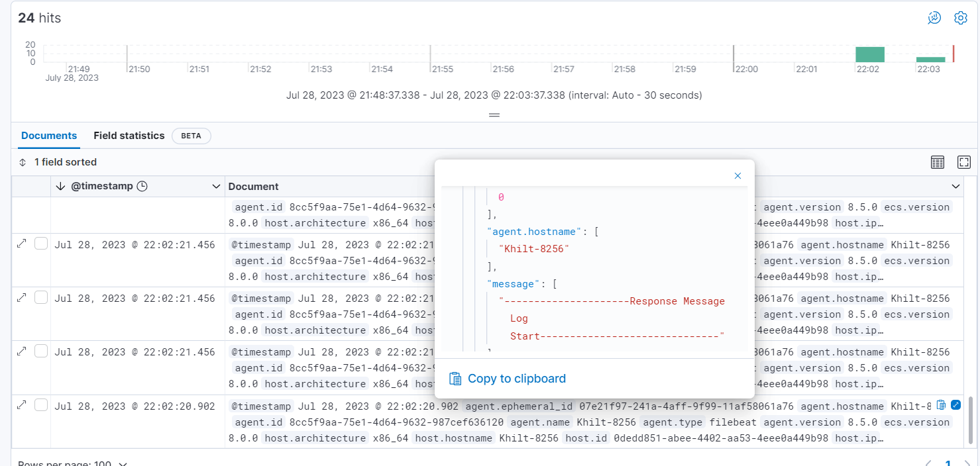Select the Documents tab
Viewport: 980px width, 466px height.
(x=48, y=136)
